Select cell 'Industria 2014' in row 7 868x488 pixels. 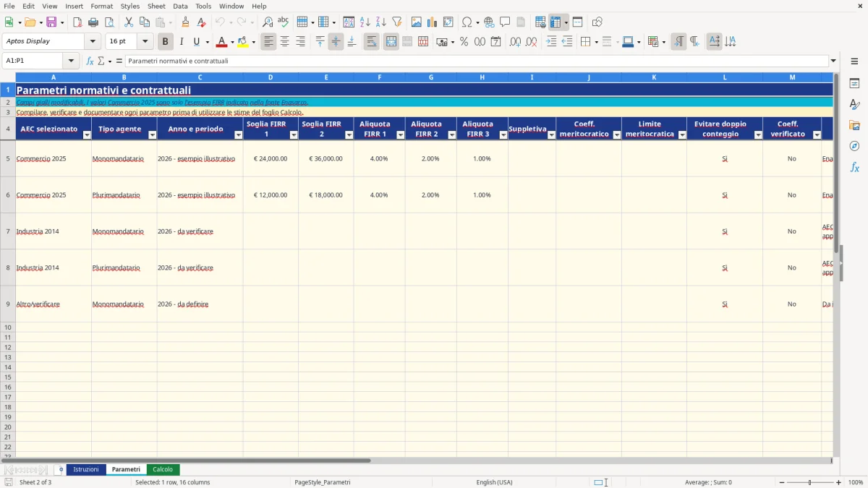coord(54,231)
